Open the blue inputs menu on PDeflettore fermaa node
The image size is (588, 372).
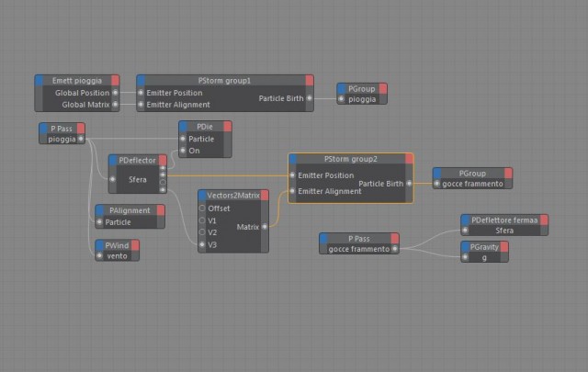pyautogui.click(x=466, y=220)
